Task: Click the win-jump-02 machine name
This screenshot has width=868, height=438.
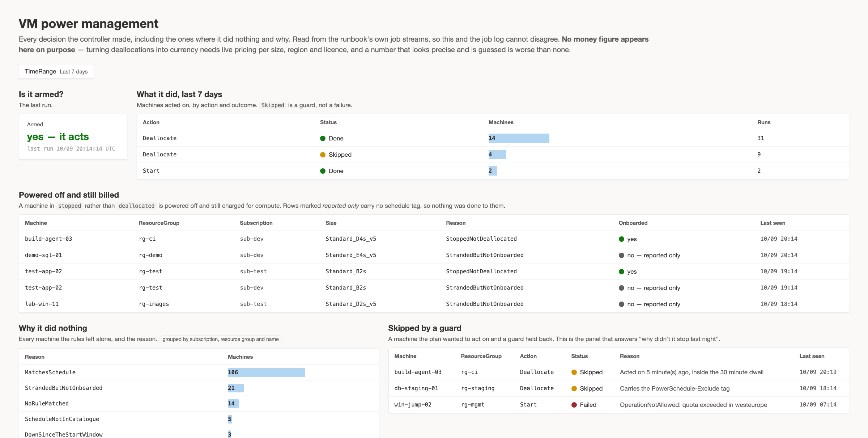Action: tap(413, 405)
